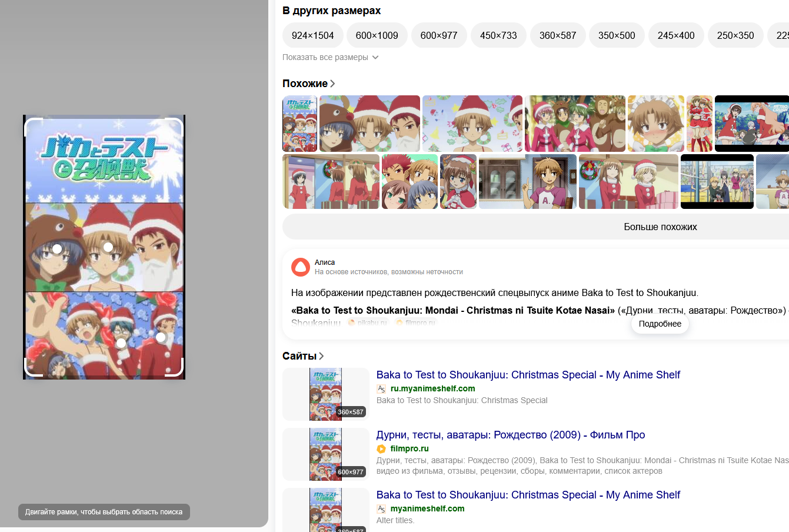Click the ru.myanimeshelf.com favicon
This screenshot has height=532, width=789.
point(381,389)
